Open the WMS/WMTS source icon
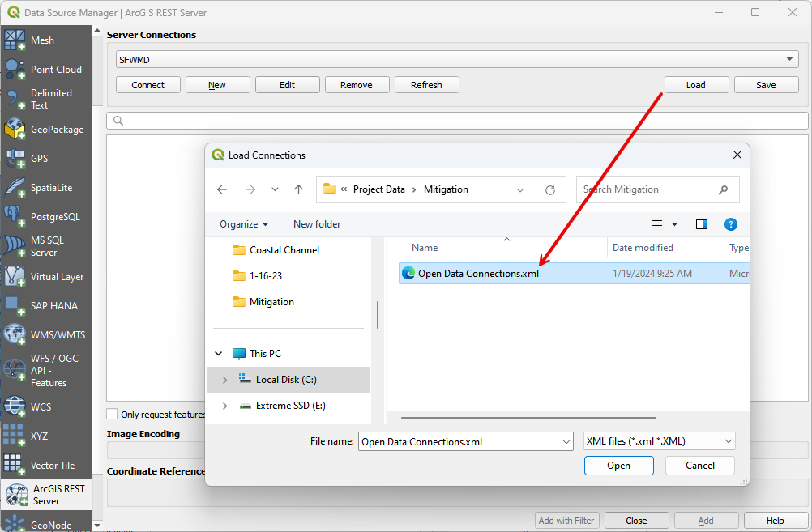This screenshot has height=532, width=812. [15, 335]
